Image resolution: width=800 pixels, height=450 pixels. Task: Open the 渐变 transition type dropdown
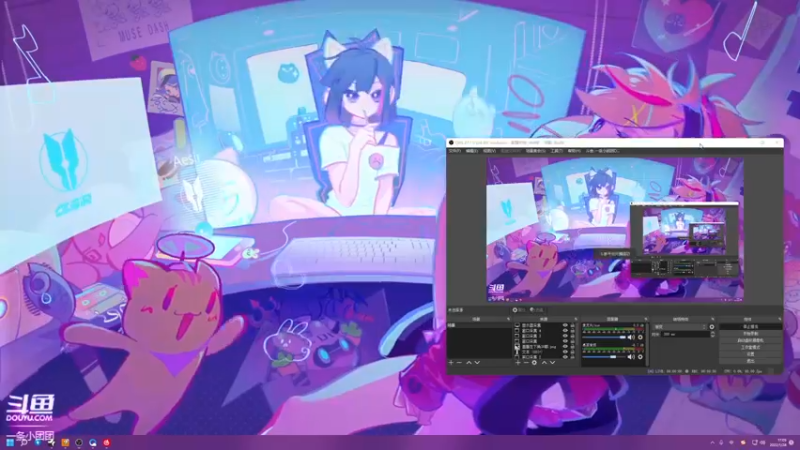(x=680, y=327)
